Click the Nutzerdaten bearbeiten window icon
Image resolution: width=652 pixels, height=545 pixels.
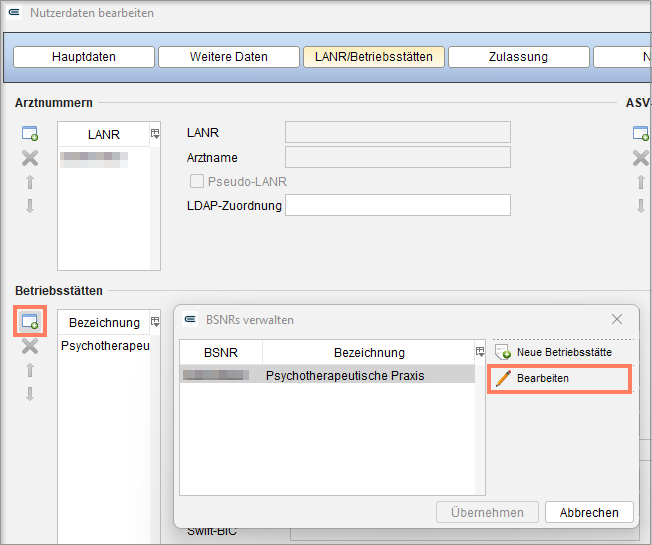click(x=14, y=12)
